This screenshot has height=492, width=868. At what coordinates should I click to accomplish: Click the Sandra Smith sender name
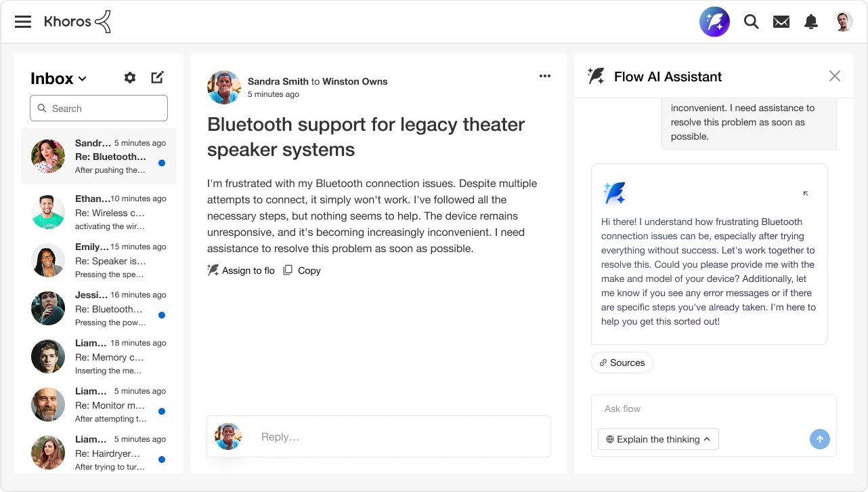(278, 81)
